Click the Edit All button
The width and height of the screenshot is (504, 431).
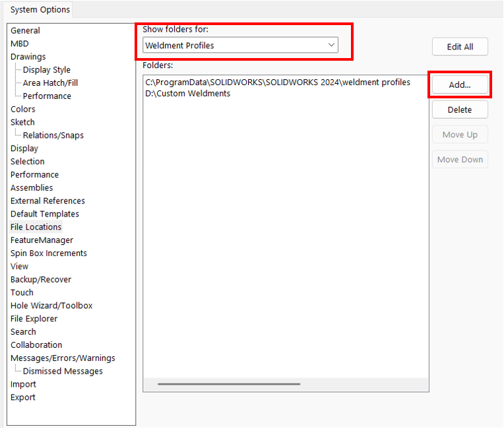(x=460, y=47)
